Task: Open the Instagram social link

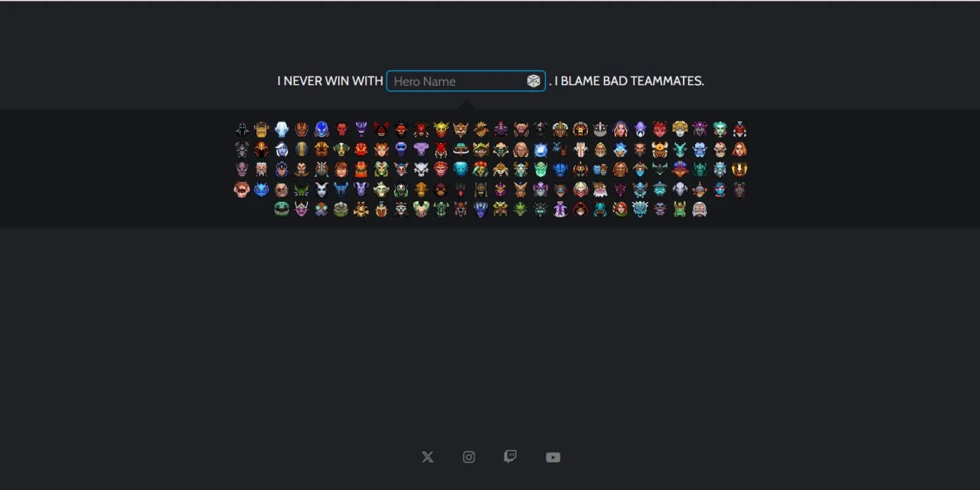Action: click(x=469, y=457)
